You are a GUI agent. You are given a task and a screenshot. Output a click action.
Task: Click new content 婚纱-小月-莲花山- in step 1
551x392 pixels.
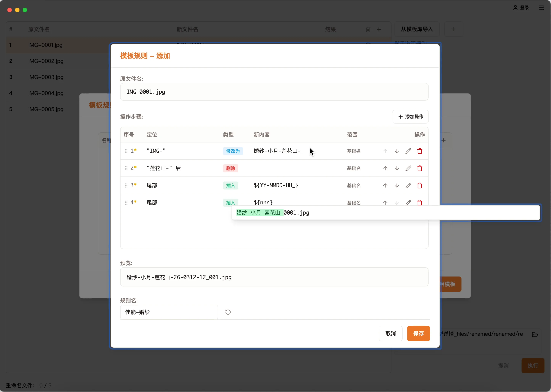click(277, 151)
